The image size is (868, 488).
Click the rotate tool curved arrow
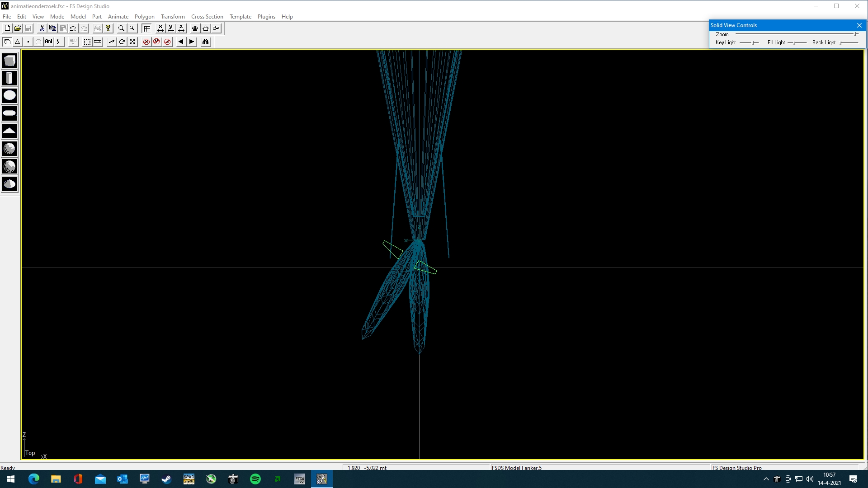(122, 42)
